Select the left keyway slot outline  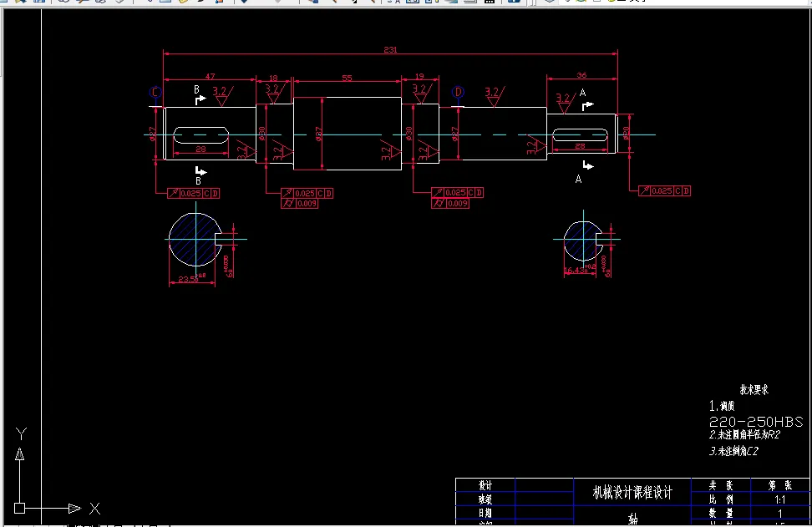pos(201,134)
